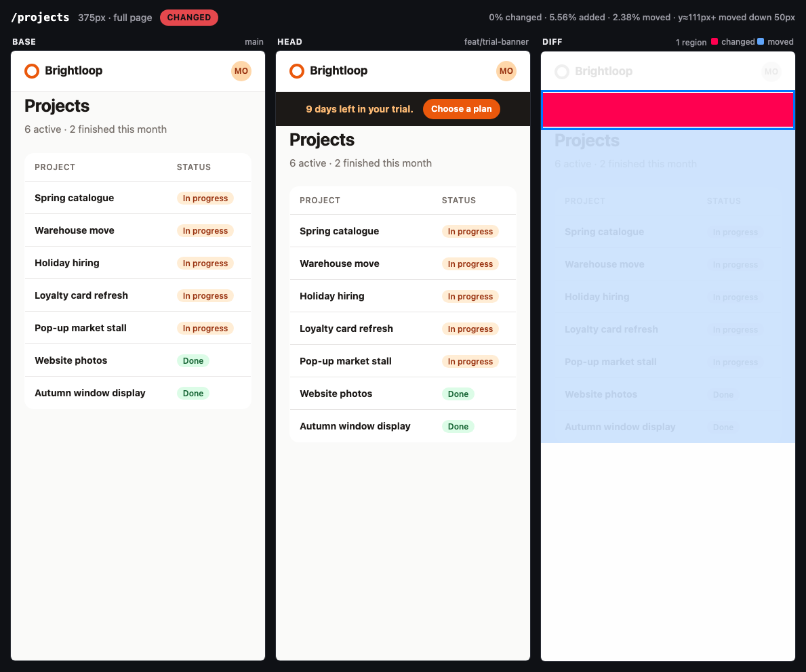
Task: Select Website photos in the HEAD pane
Action: tap(336, 394)
